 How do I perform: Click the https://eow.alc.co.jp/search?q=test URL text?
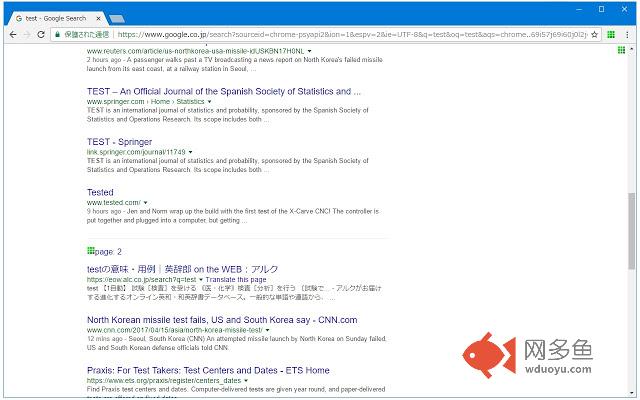[x=141, y=280]
